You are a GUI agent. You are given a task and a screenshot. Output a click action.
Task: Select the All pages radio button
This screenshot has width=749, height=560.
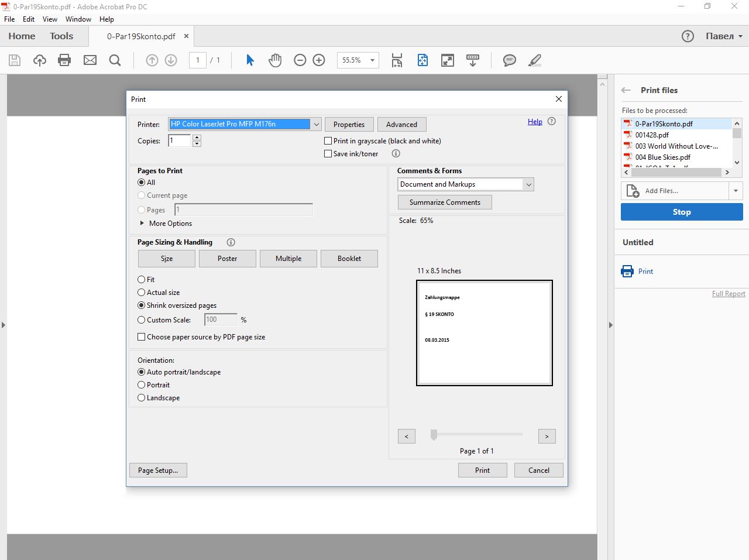pyautogui.click(x=141, y=183)
